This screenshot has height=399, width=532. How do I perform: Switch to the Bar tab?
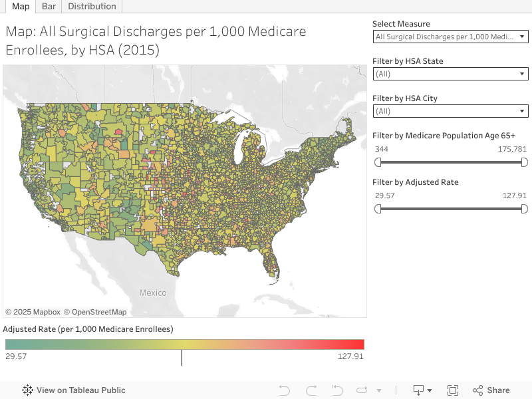point(49,6)
